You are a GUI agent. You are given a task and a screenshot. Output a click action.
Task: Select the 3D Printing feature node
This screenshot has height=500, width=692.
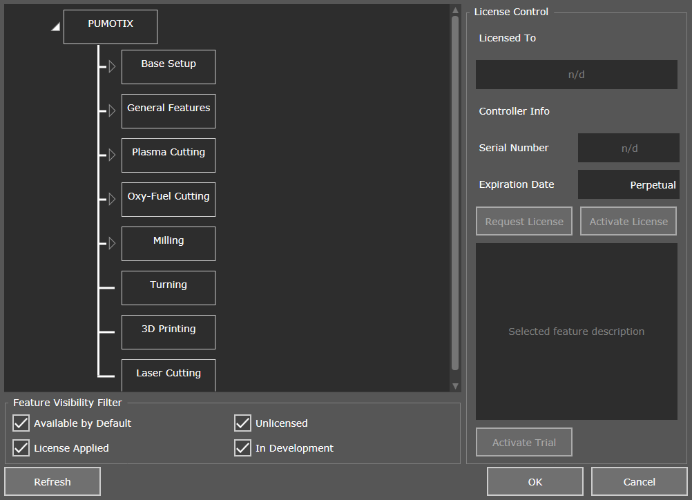168,331
